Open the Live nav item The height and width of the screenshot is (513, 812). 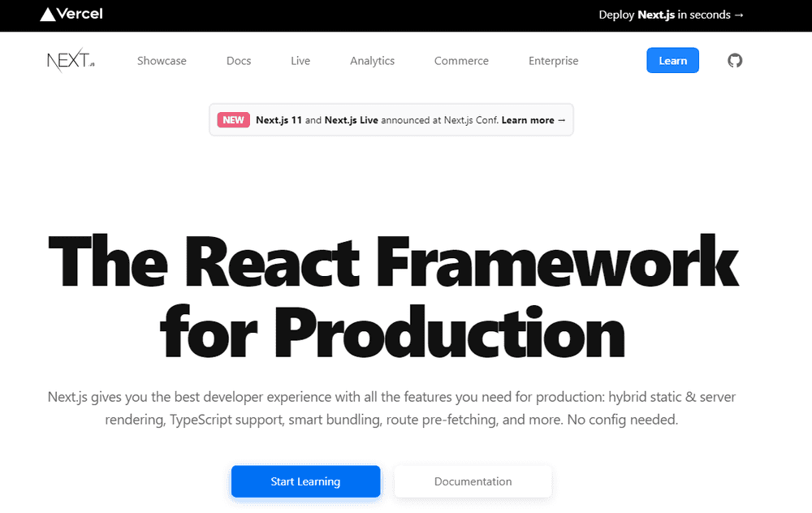click(x=300, y=61)
